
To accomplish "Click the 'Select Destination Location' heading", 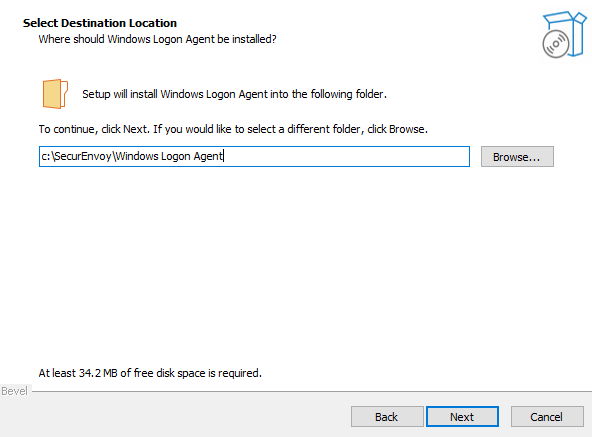I will pos(100,23).
